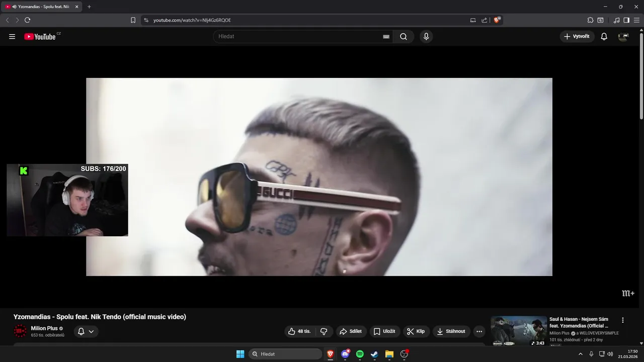
Task: Open the account avatar menu
Action: (x=623, y=37)
